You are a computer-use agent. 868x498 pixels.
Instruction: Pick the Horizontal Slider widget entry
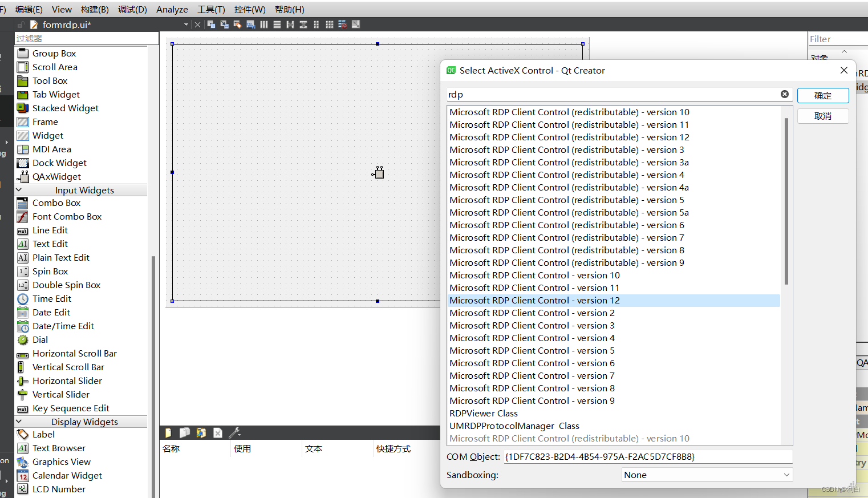click(x=67, y=381)
